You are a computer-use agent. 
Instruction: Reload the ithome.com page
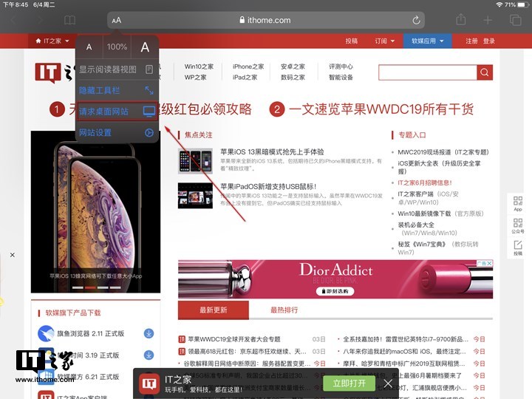click(416, 21)
